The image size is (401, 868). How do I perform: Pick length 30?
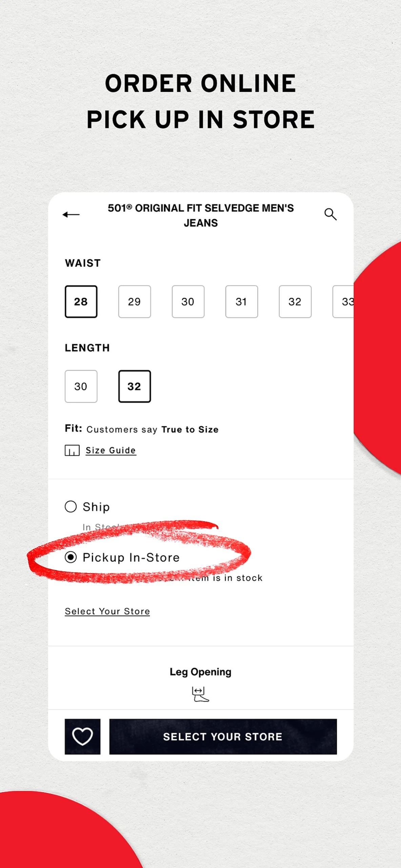[81, 386]
